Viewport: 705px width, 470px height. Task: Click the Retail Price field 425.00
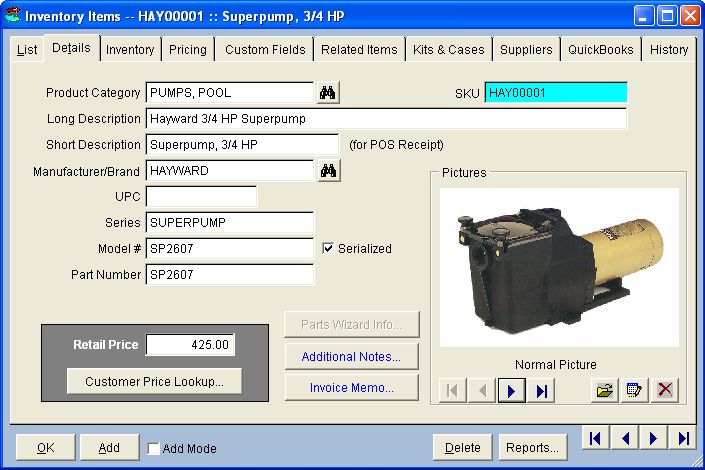click(x=190, y=345)
